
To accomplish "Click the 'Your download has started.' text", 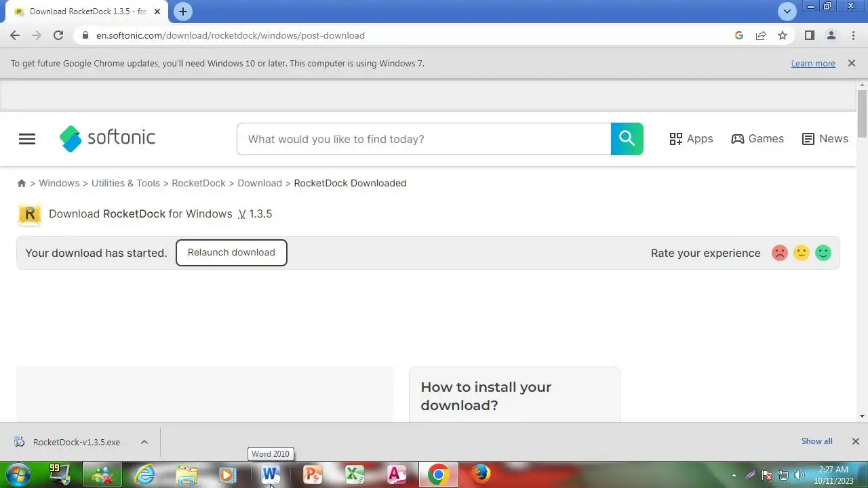I will coord(96,253).
